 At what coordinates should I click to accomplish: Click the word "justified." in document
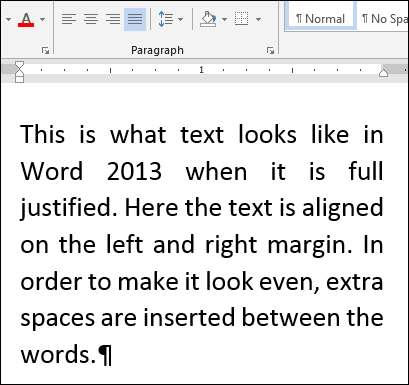[69, 208]
